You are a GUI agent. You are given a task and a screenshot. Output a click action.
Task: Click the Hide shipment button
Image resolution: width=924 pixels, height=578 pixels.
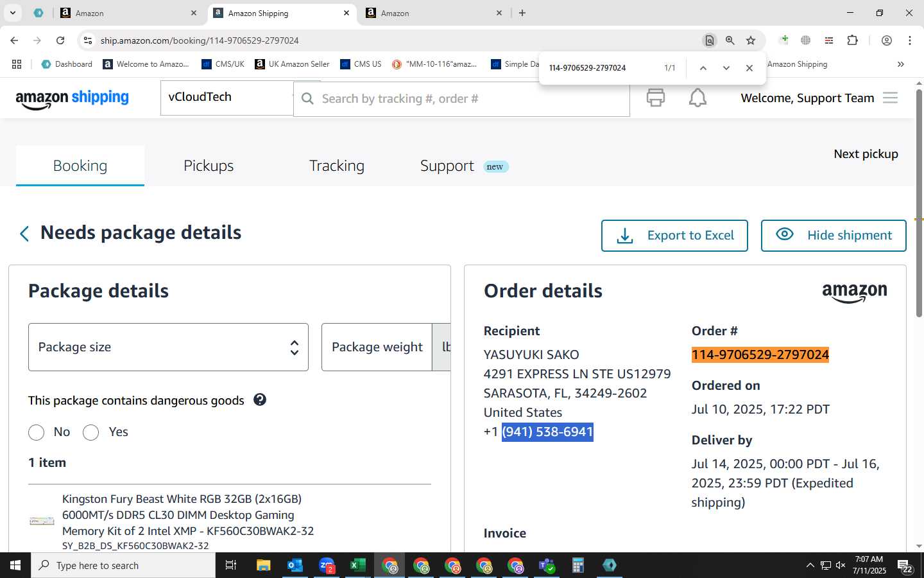(x=834, y=236)
